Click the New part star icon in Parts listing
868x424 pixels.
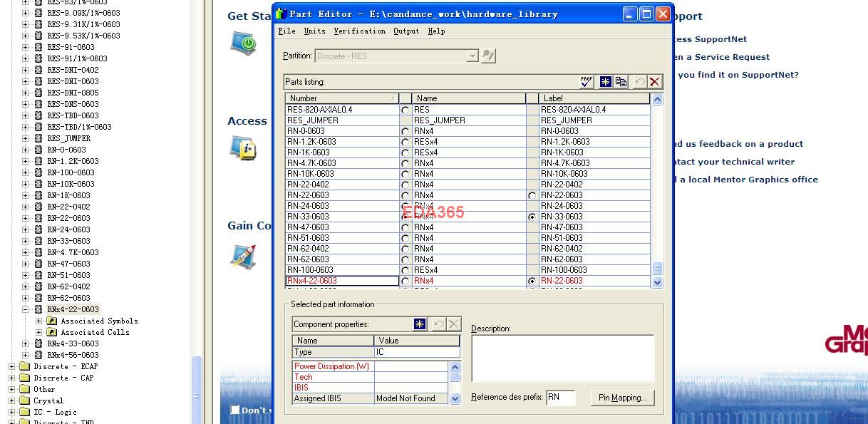pyautogui.click(x=605, y=82)
